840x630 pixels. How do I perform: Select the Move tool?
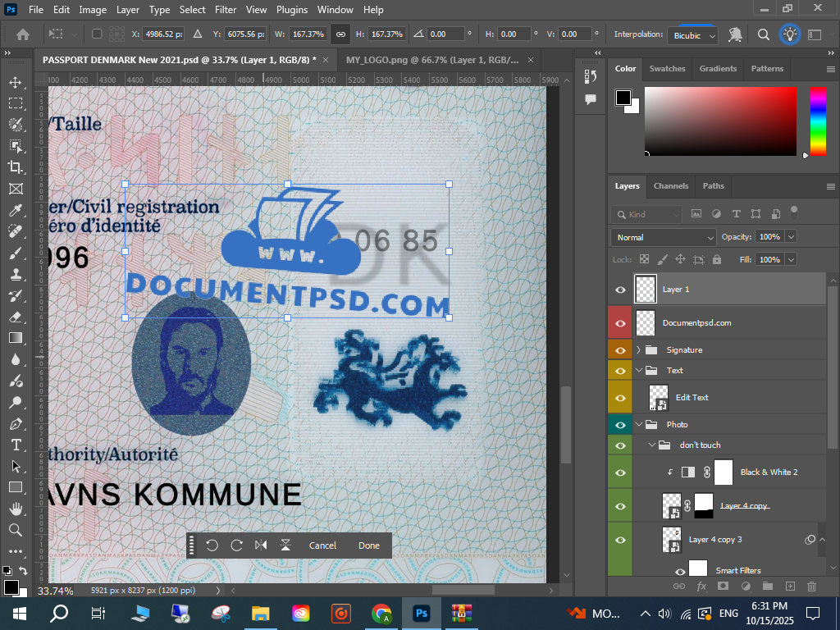tap(15, 82)
